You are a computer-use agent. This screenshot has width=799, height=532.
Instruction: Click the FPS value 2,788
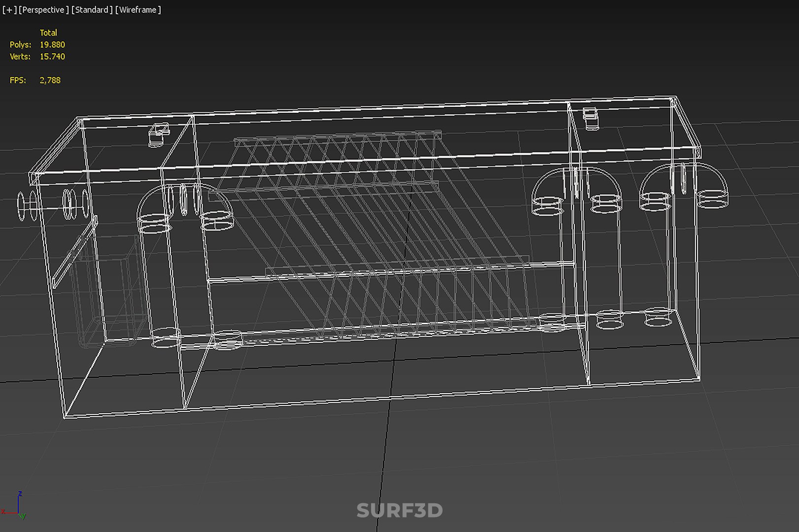tap(50, 80)
